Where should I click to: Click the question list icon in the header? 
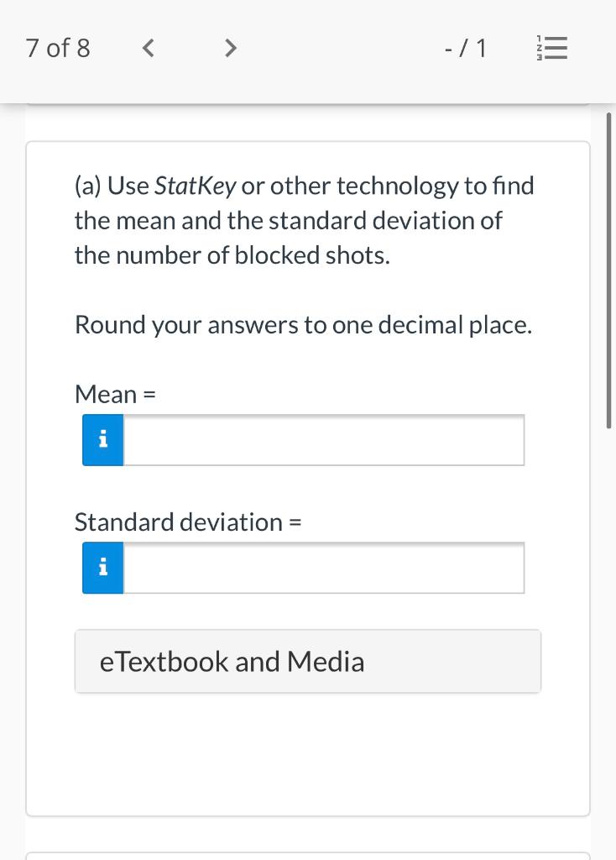click(551, 48)
